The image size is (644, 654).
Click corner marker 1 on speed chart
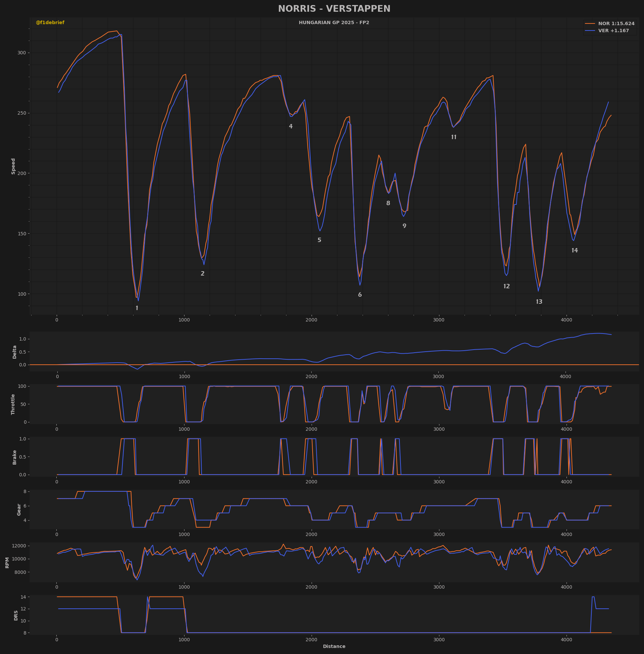point(137,308)
